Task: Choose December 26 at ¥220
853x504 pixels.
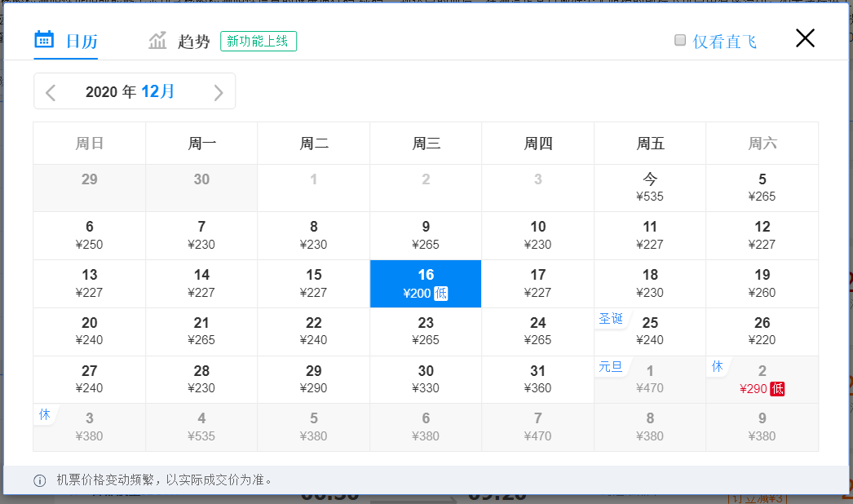Action: (x=762, y=331)
